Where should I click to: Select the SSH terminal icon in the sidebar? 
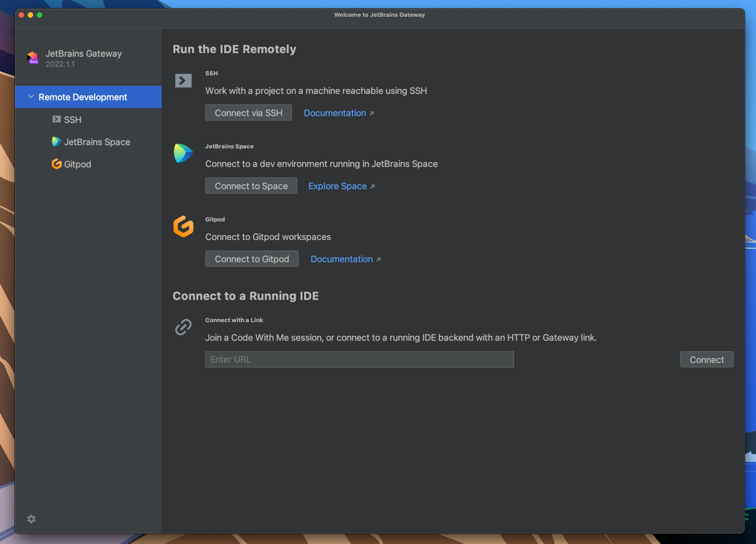(56, 119)
